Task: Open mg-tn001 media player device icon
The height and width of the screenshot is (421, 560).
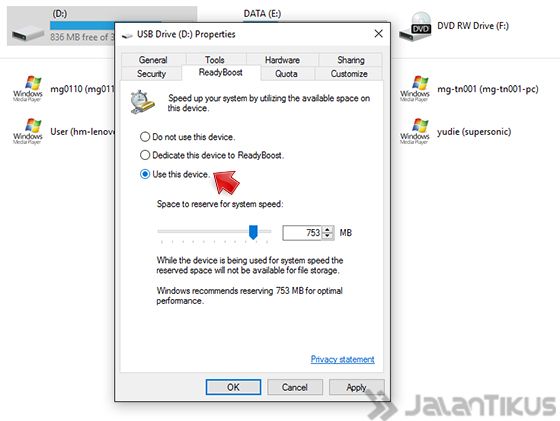Action: point(415,89)
